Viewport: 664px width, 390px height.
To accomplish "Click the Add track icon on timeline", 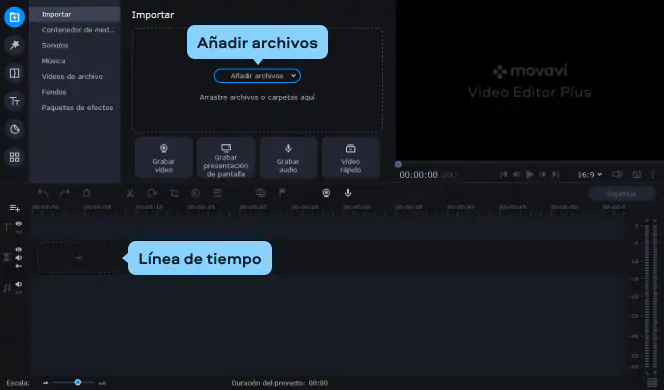I will tap(15, 208).
